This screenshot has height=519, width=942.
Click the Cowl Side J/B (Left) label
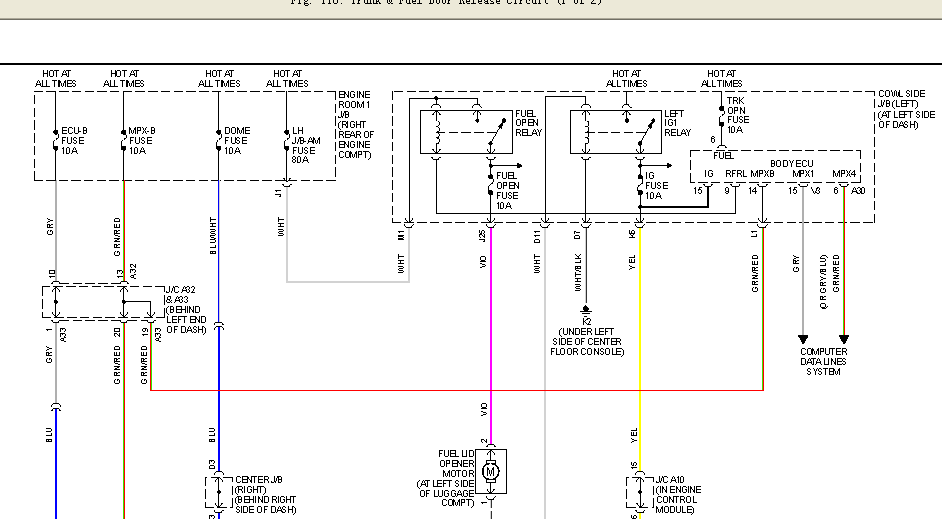(907, 109)
